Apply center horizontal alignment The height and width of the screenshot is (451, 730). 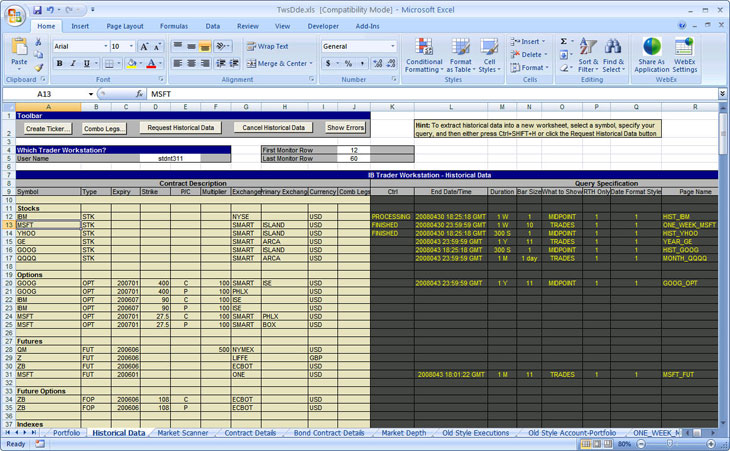[191, 63]
